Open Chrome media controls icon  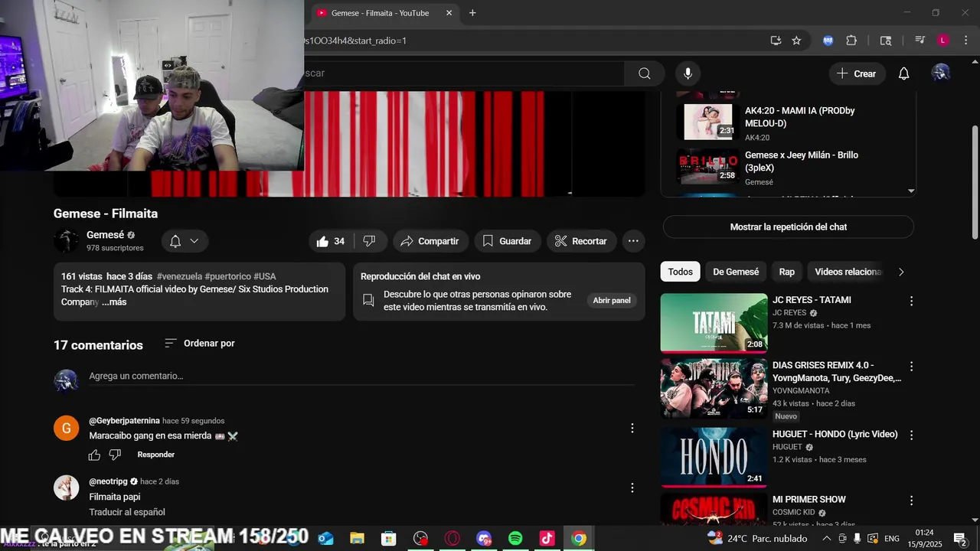920,41
